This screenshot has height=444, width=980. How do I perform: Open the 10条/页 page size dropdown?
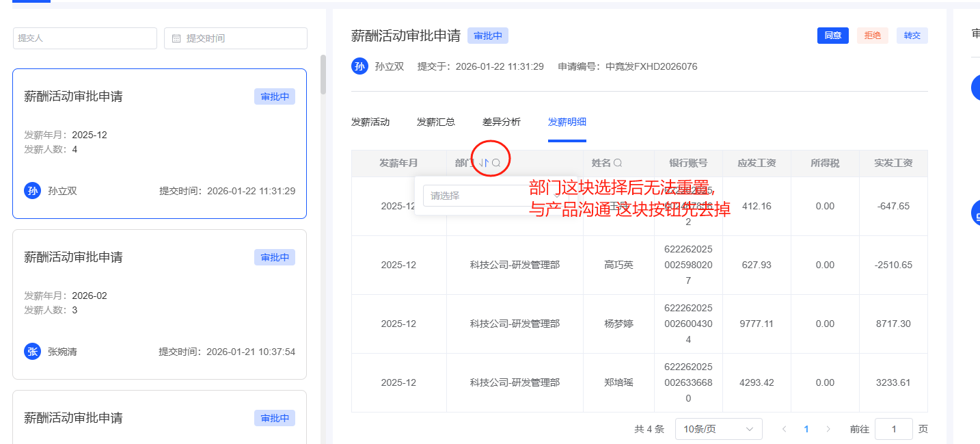pyautogui.click(x=719, y=429)
